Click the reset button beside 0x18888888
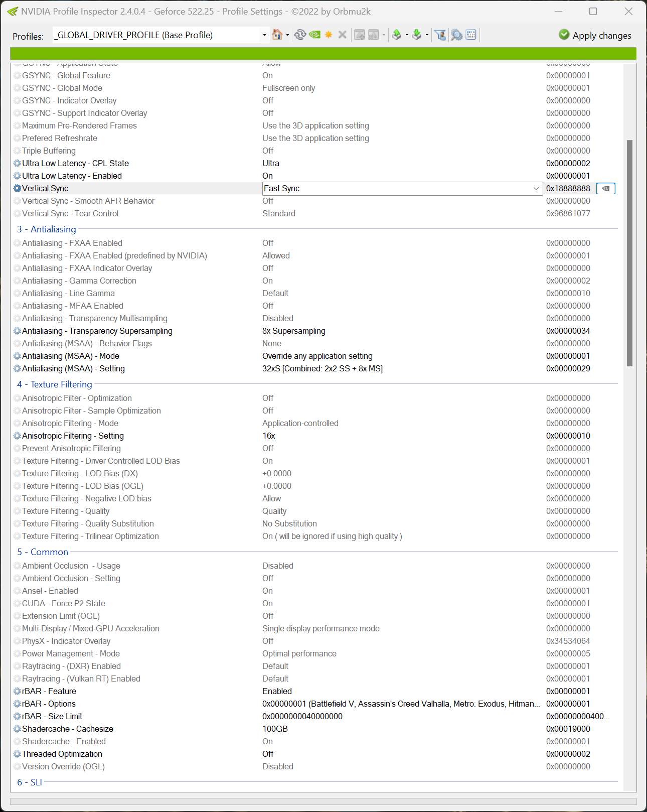This screenshot has width=647, height=812. 606,189
